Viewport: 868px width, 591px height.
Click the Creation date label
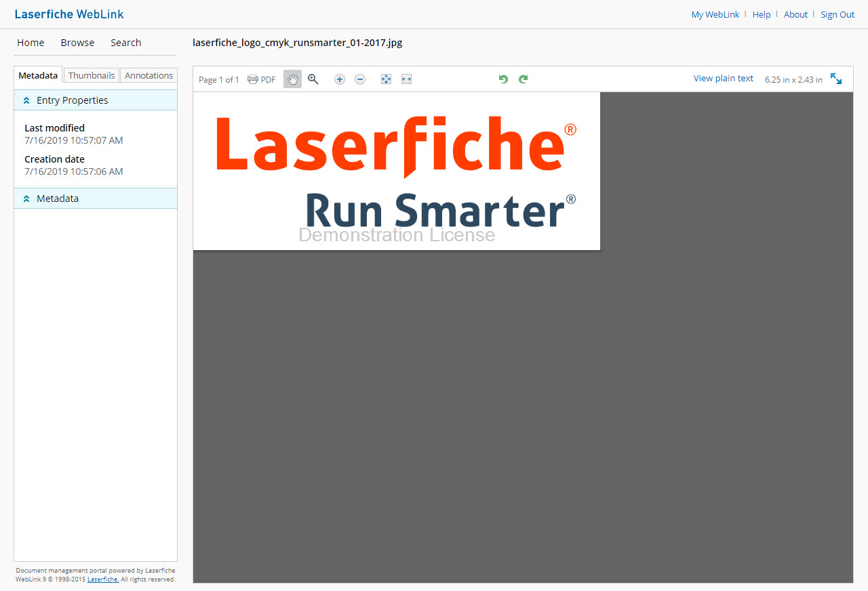click(54, 159)
